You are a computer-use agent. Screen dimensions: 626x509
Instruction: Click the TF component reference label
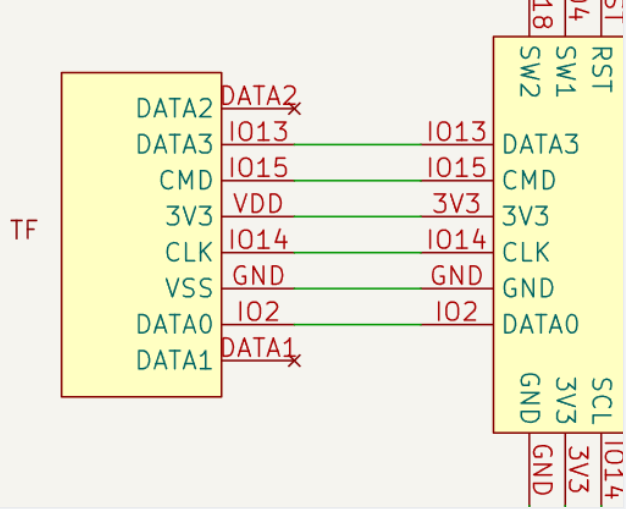[24, 231]
